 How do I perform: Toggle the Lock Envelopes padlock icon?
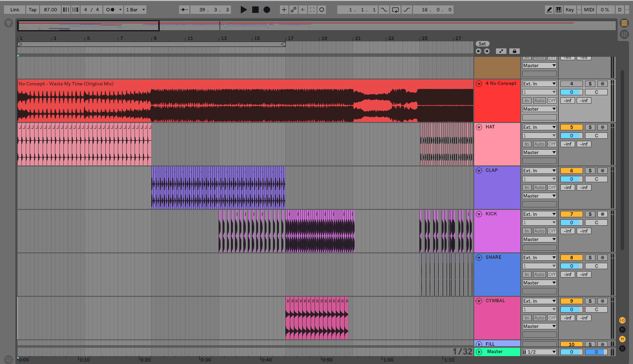(514, 51)
